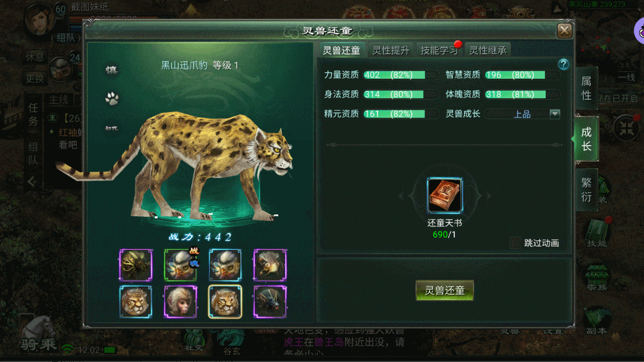Switch to the 灵性继承 tab
This screenshot has width=644, height=362.
coord(488,50)
